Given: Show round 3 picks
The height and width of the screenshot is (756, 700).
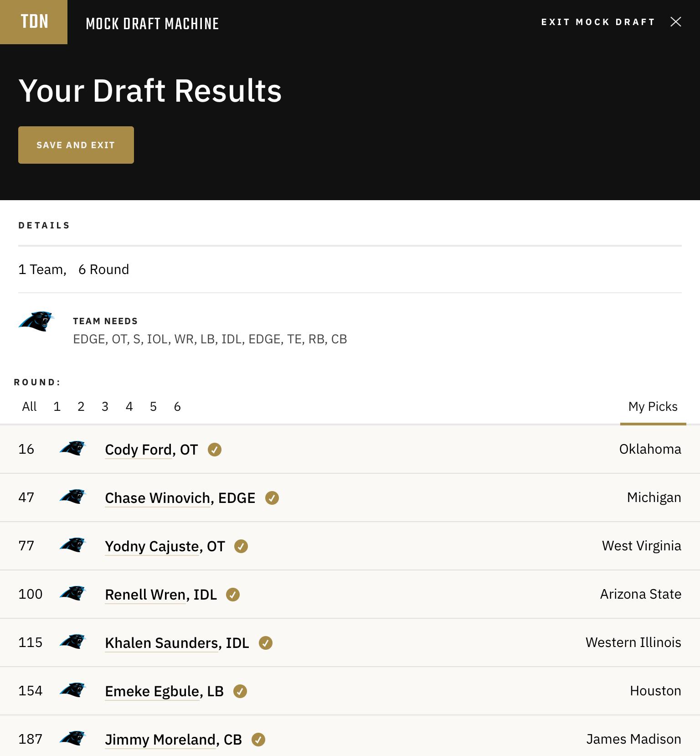Looking at the screenshot, I should [x=105, y=407].
